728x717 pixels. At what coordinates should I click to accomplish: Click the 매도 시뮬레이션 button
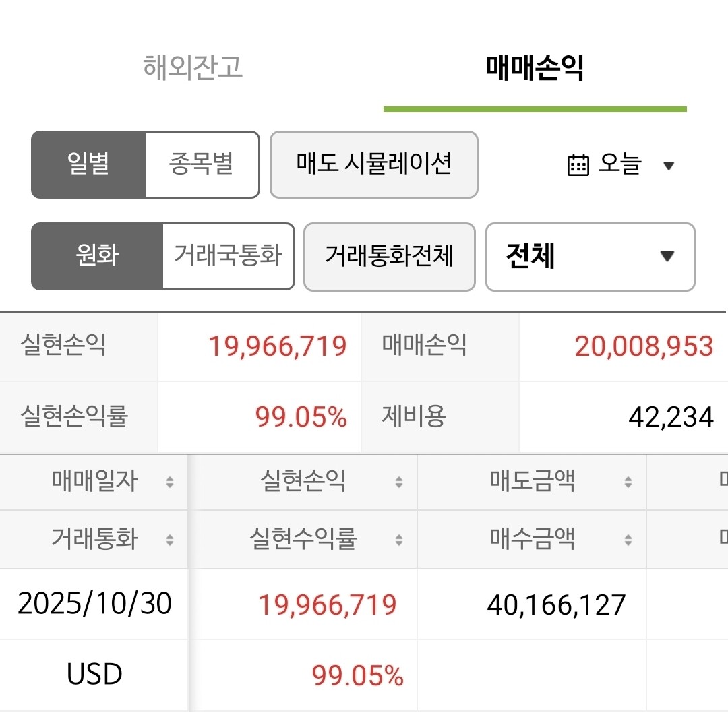373,165
